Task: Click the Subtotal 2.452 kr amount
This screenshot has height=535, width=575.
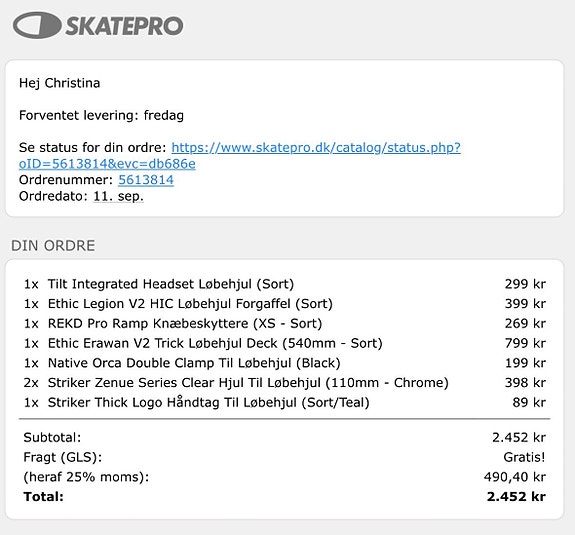Action: [x=519, y=437]
